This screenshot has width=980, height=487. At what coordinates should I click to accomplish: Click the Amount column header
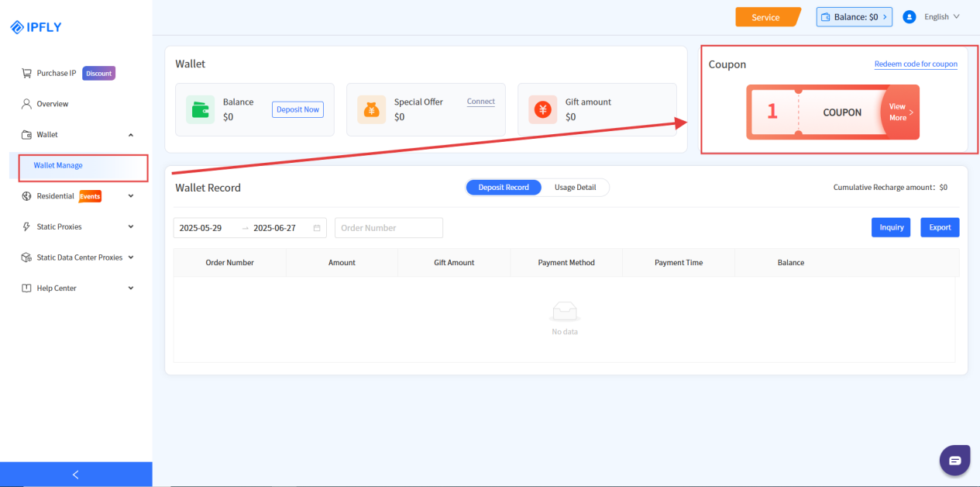click(x=342, y=263)
